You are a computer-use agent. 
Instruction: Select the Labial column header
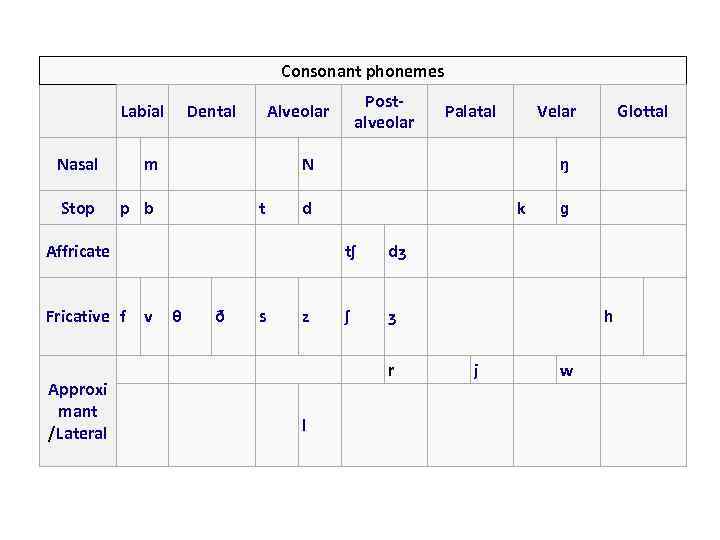(x=142, y=111)
